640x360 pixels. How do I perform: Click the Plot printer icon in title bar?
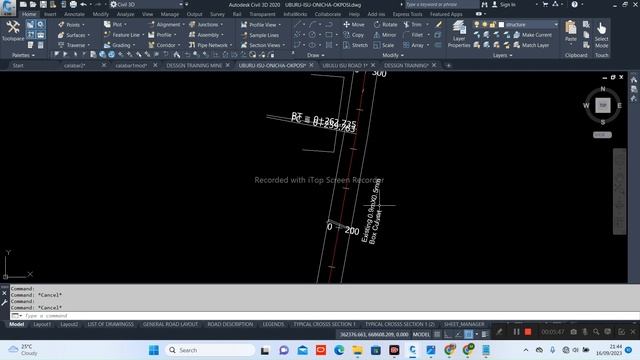coord(73,4)
